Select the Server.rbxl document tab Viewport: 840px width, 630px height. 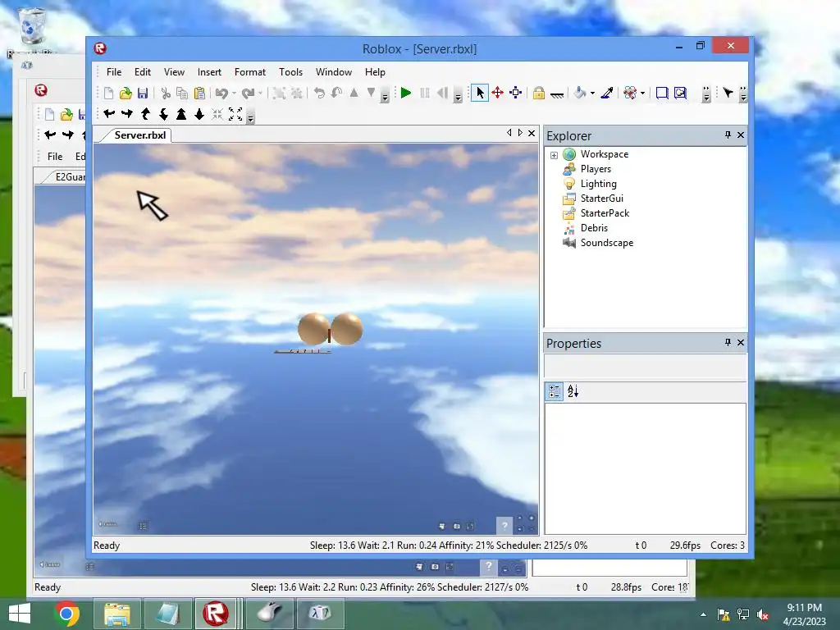click(x=139, y=135)
